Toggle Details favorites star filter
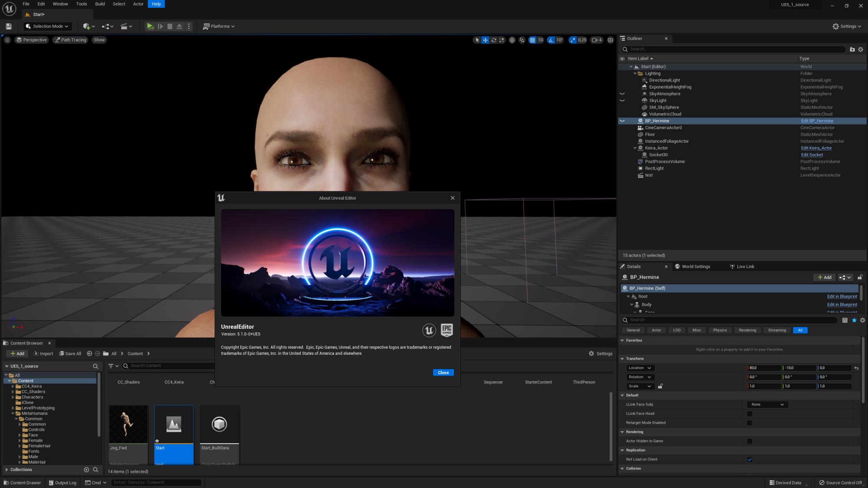Image resolution: width=868 pixels, height=488 pixels. (x=854, y=320)
